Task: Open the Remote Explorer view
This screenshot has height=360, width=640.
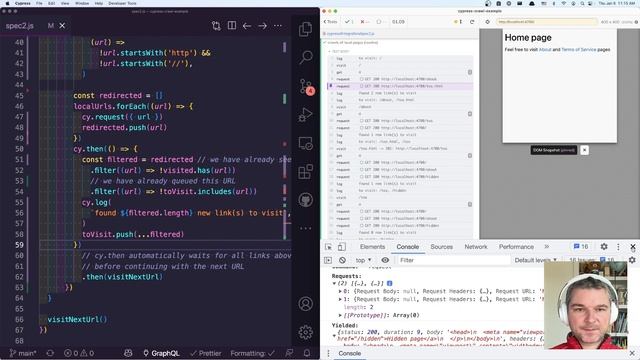Action: pyautogui.click(x=305, y=143)
